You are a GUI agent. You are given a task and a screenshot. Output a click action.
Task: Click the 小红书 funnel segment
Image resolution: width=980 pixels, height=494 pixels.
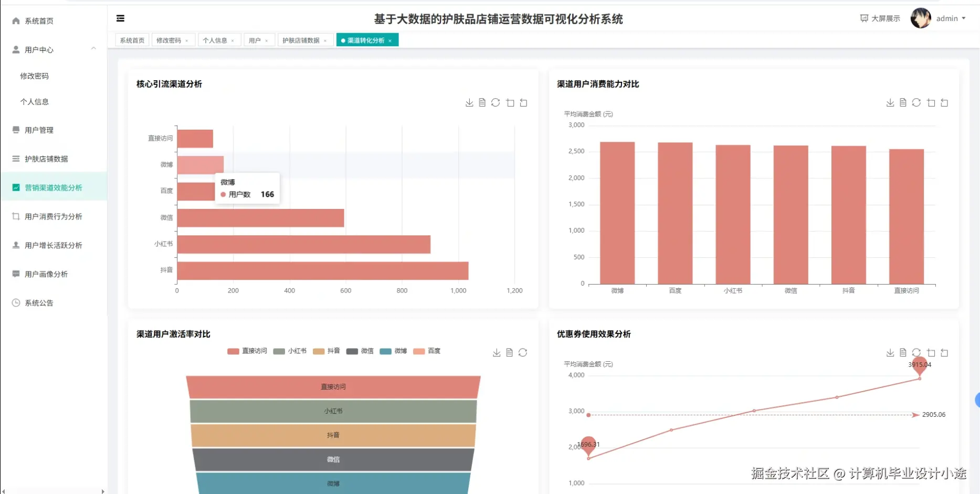click(333, 411)
